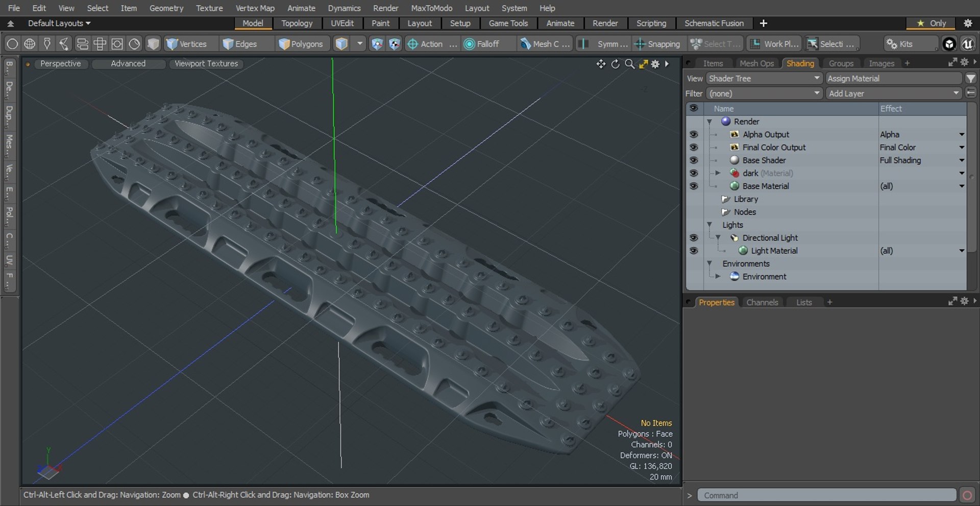The height and width of the screenshot is (506, 980).
Task: Click the viewport zoom magnifier icon
Action: click(x=630, y=64)
